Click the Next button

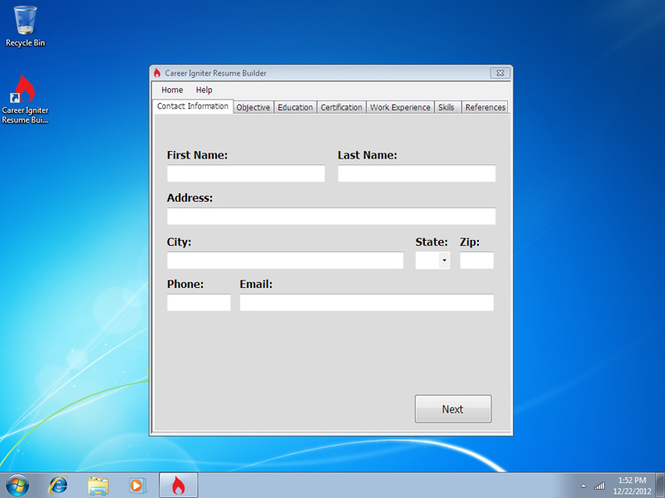click(x=453, y=409)
